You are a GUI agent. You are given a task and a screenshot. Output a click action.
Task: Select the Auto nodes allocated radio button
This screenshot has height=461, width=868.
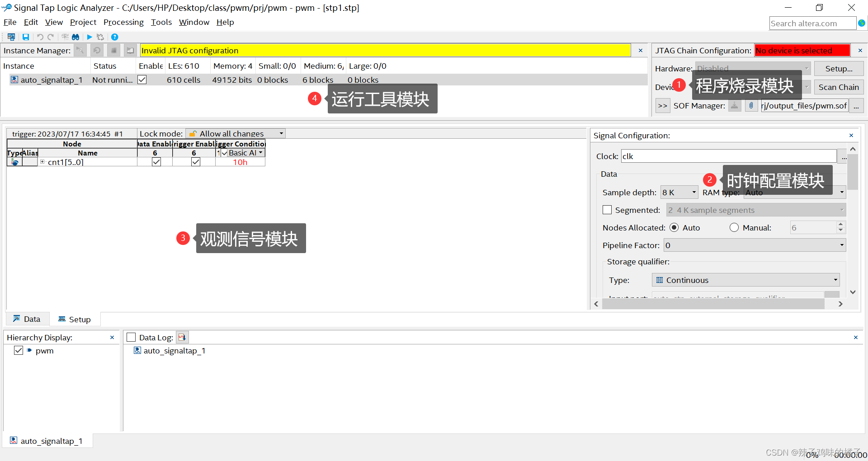(674, 227)
